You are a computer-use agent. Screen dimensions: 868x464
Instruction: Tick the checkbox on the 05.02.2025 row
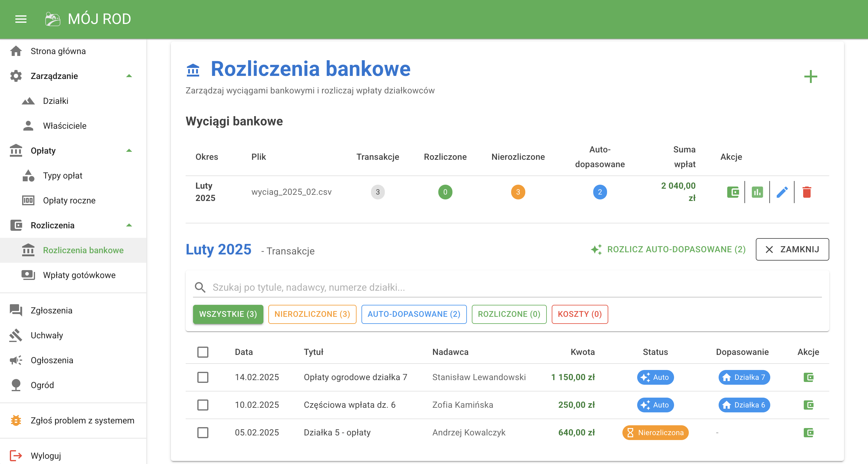coord(203,433)
